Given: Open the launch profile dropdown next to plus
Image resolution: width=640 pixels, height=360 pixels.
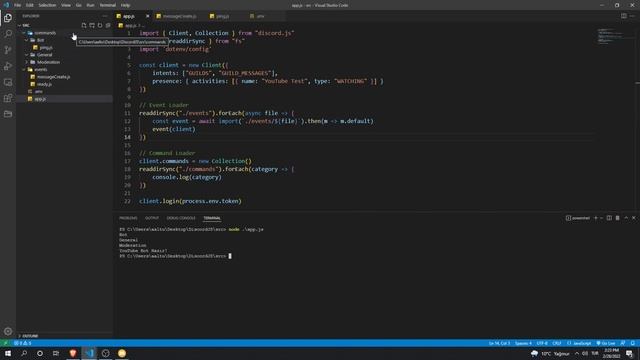Looking at the screenshot, I should 602,218.
